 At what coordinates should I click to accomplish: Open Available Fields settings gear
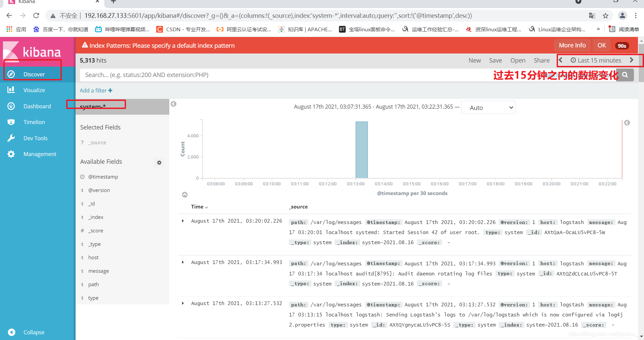click(159, 162)
